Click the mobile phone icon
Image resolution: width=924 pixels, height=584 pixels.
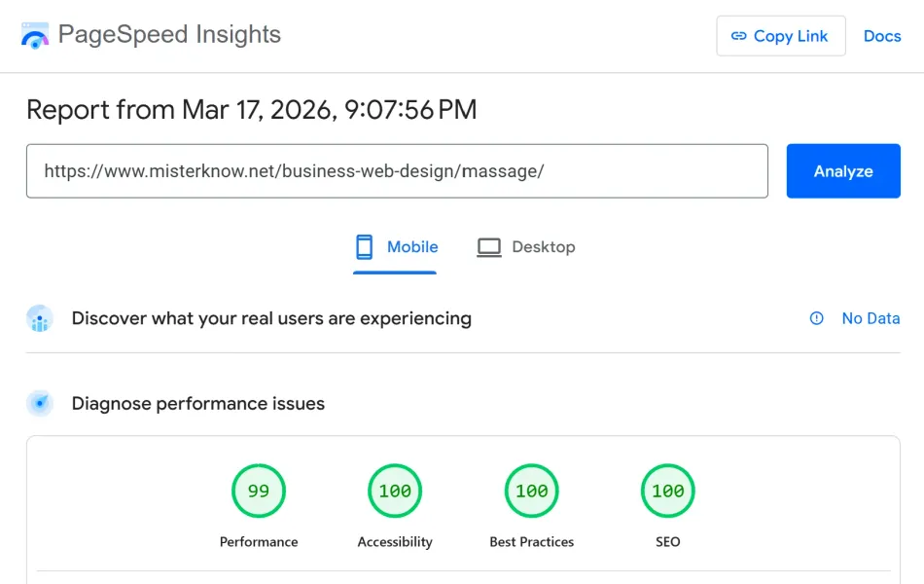tap(365, 247)
